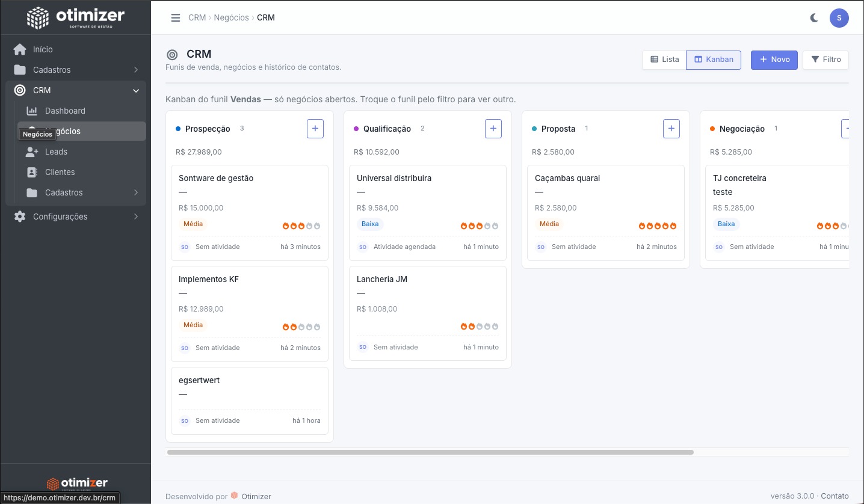Image resolution: width=864 pixels, height=504 pixels.
Task: Click CRM in the breadcrumb start
Action: click(197, 17)
